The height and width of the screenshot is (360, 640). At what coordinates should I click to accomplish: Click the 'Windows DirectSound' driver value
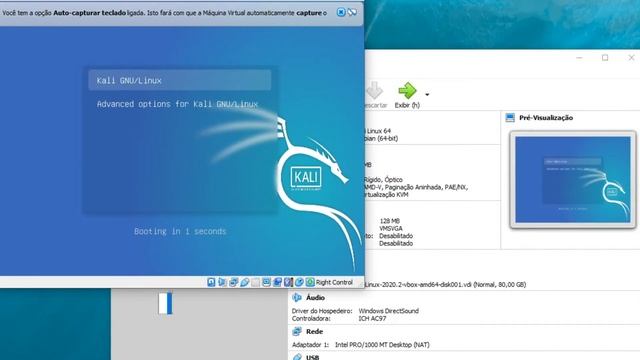point(389,311)
